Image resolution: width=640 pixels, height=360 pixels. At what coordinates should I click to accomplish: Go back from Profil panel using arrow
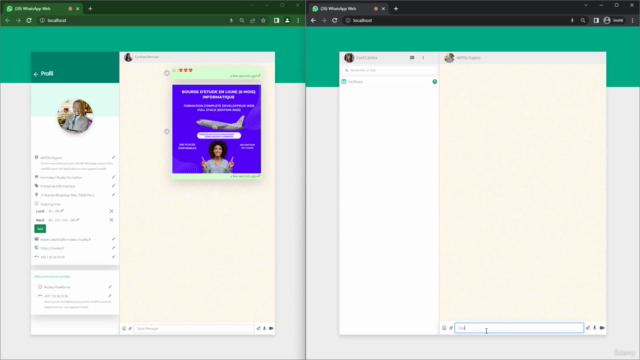36,74
